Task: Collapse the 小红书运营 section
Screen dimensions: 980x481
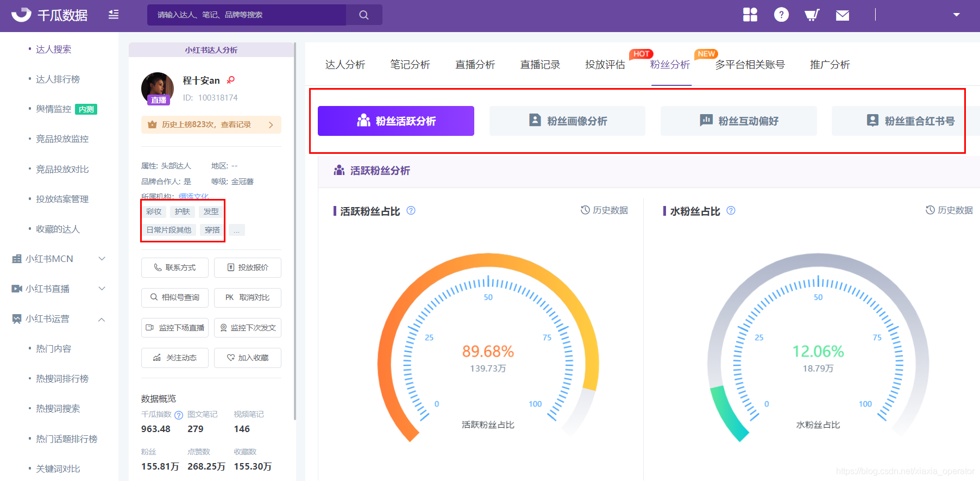Action: [x=59, y=319]
